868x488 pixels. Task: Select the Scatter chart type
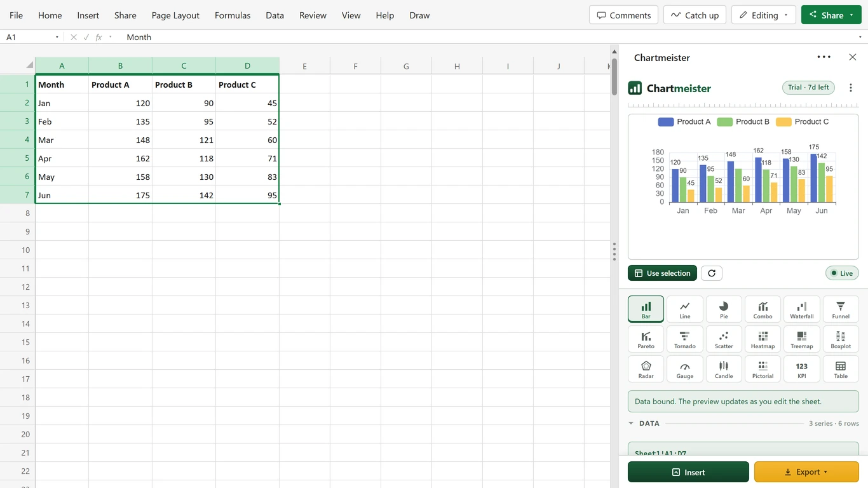[x=724, y=339]
